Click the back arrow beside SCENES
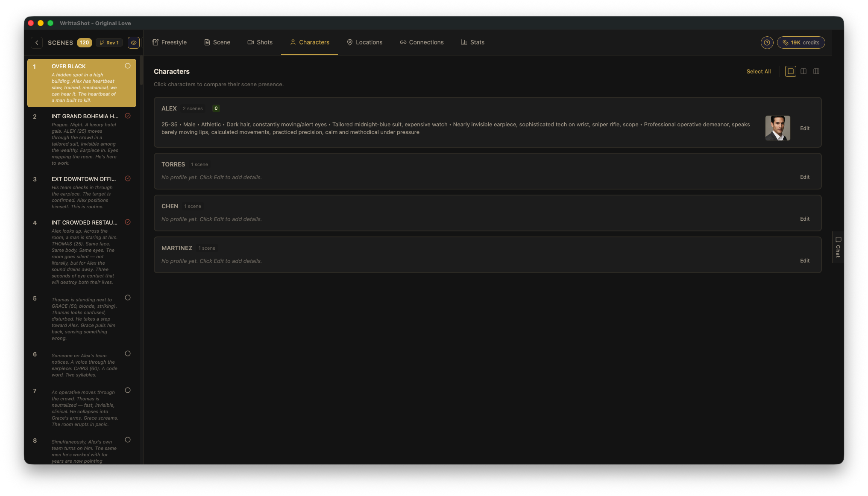Viewport: 868px width, 496px height. [37, 43]
